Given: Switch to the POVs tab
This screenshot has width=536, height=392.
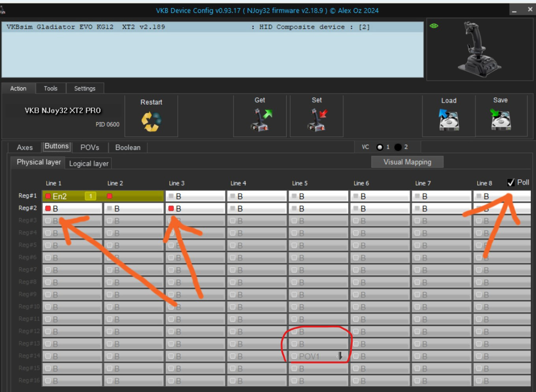Looking at the screenshot, I should pos(90,147).
